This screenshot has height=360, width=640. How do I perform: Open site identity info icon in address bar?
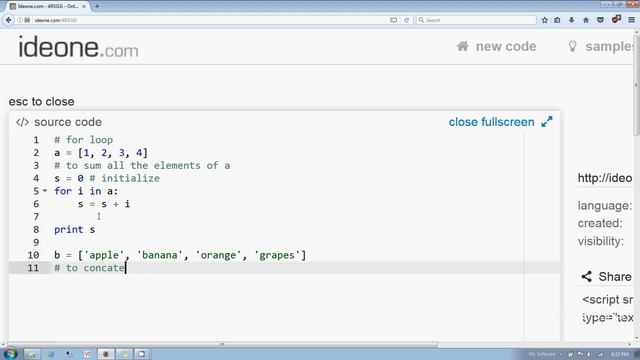click(20, 20)
